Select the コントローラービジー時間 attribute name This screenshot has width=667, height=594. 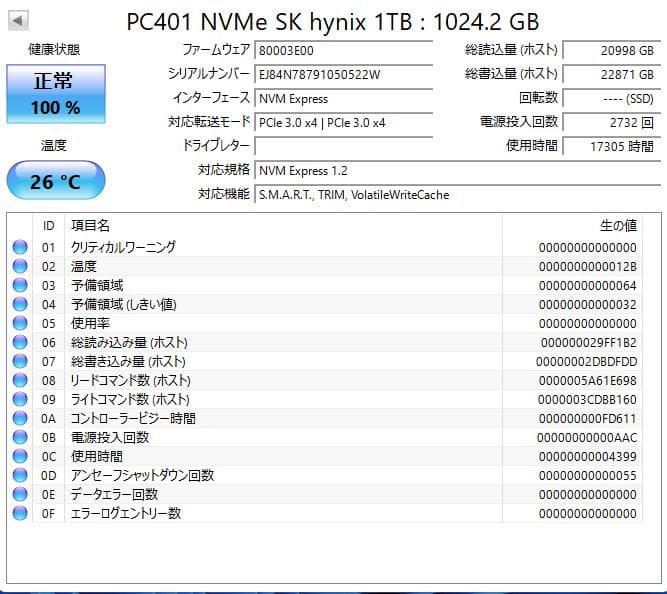[133, 418]
